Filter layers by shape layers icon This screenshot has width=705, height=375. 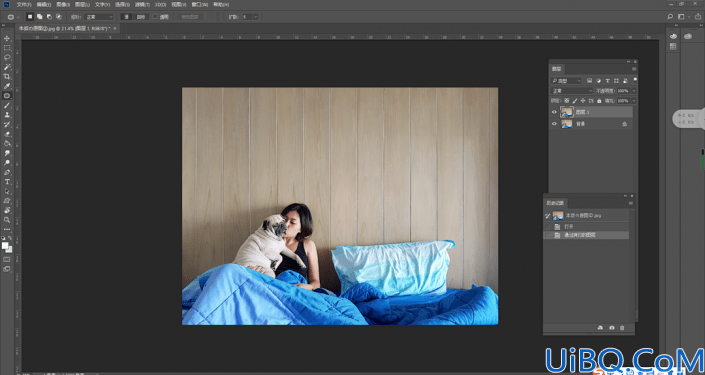tap(616, 81)
